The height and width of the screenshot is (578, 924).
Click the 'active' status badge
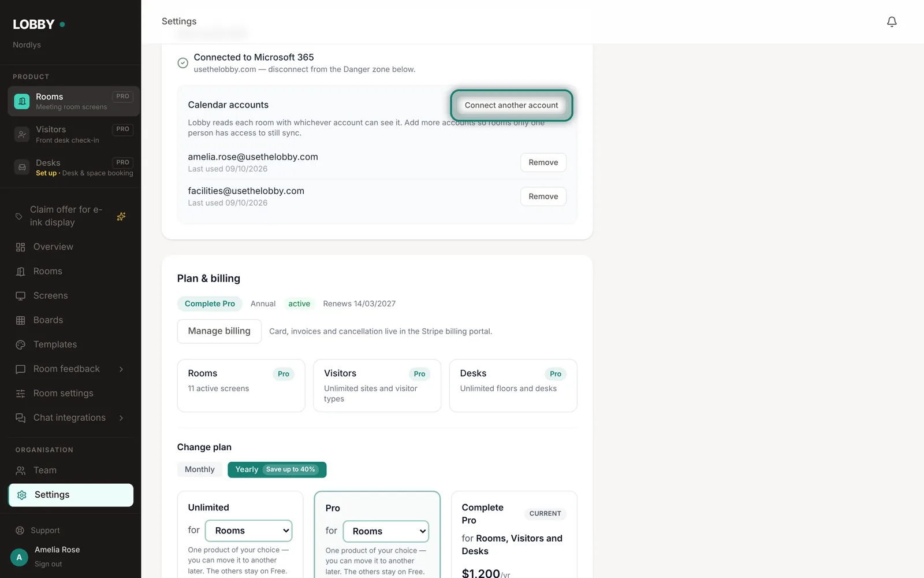coord(299,303)
